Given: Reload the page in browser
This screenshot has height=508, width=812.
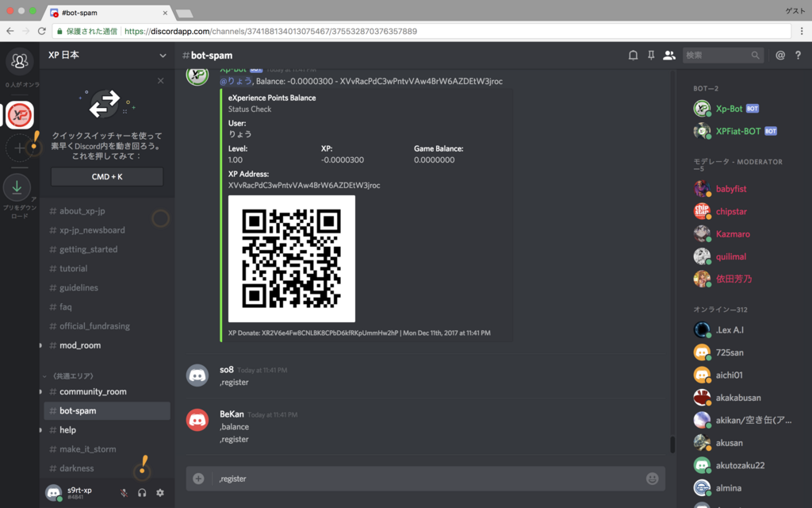Looking at the screenshot, I should [42, 31].
